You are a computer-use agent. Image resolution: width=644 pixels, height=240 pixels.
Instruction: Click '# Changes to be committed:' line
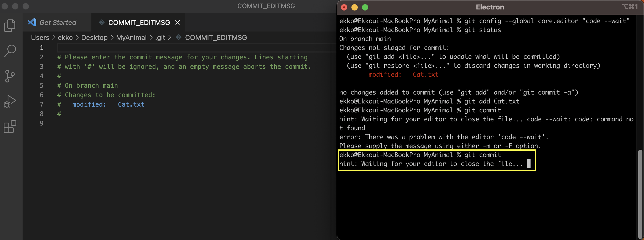pos(106,95)
